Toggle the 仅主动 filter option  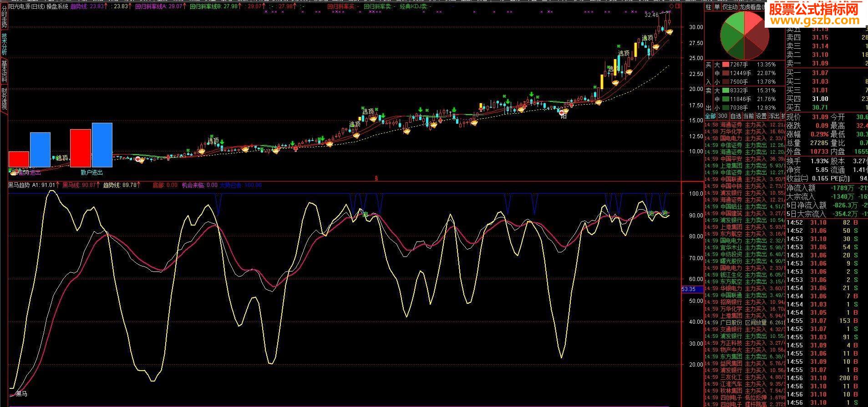[x=730, y=7]
